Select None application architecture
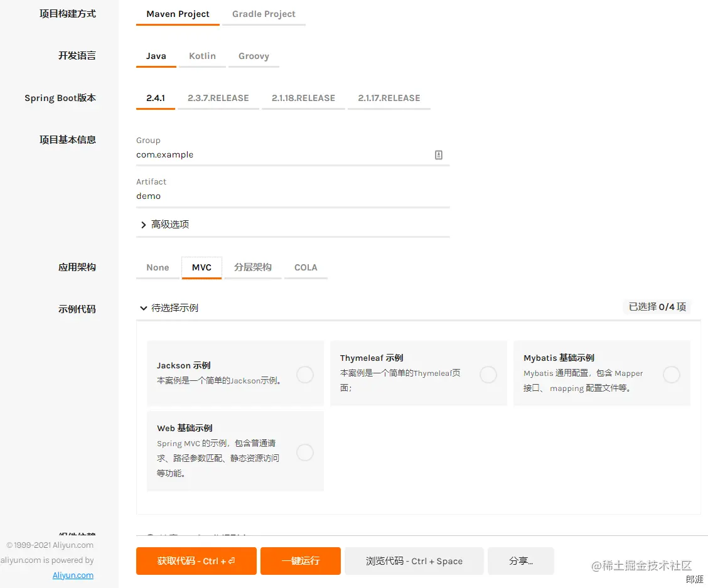Screen dimensions: 708x588 click(158, 267)
